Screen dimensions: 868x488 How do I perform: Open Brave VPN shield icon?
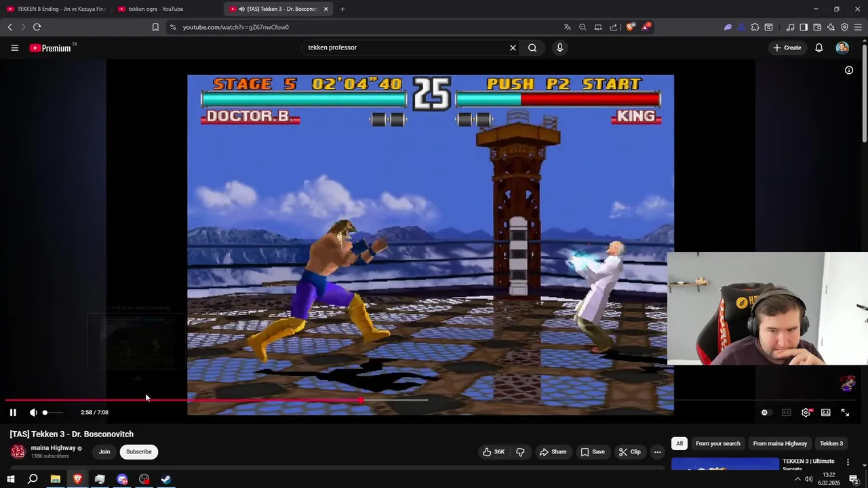tap(844, 27)
